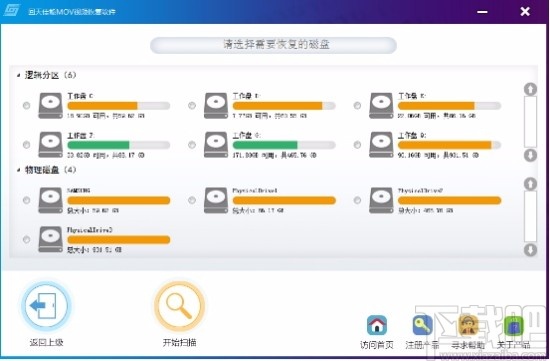Close the recovery software window

(525, 12)
